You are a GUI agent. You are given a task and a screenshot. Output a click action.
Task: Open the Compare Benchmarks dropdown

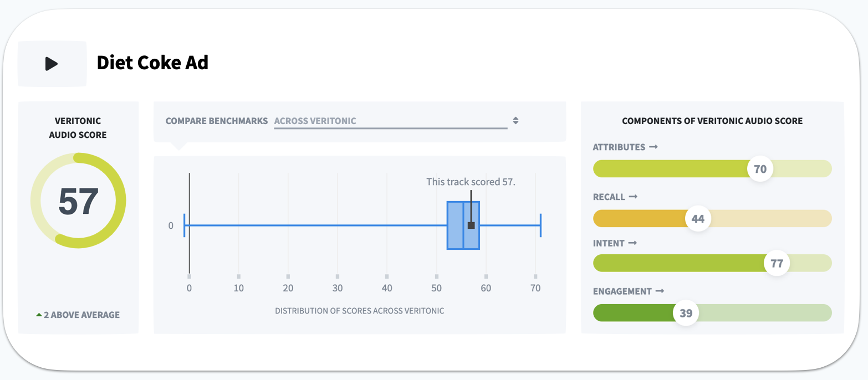[x=391, y=121]
